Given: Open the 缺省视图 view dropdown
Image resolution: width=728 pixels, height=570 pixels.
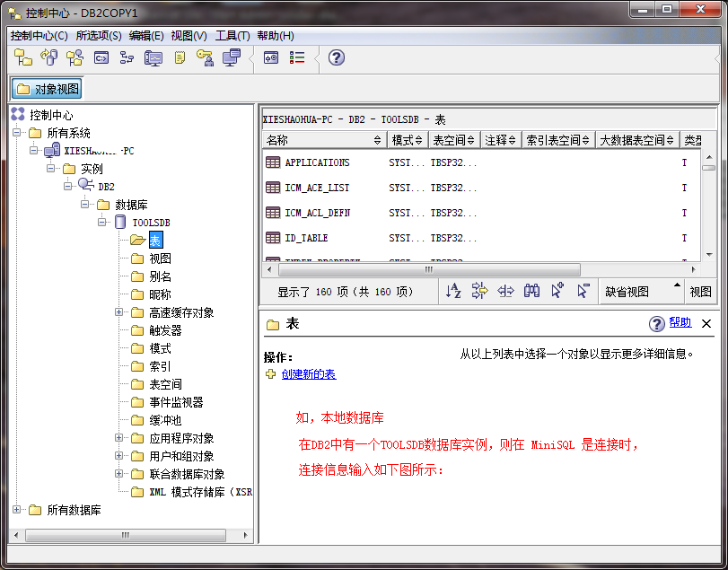Looking at the screenshot, I should [642, 292].
